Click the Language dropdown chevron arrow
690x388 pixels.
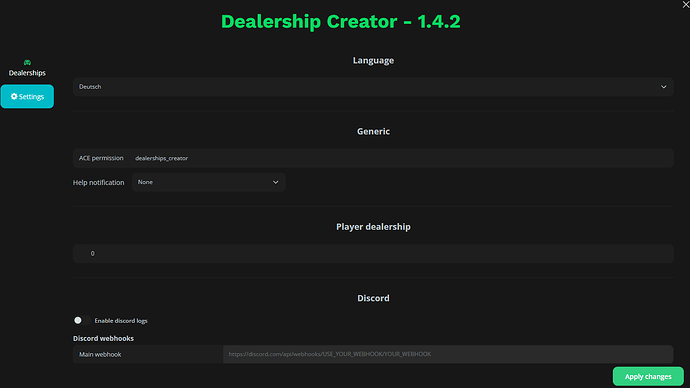664,87
